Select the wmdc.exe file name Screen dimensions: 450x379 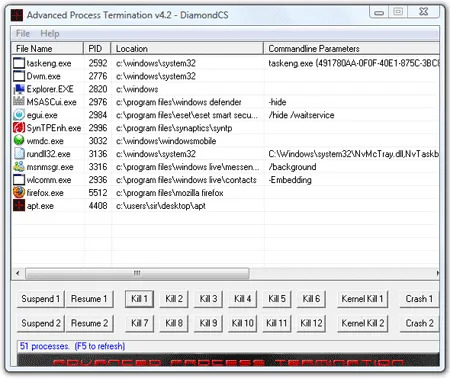point(45,141)
